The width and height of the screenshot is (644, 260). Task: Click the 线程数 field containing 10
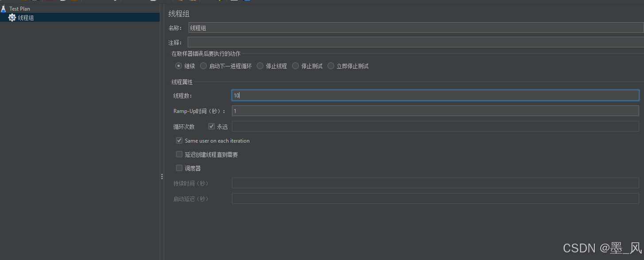point(436,95)
